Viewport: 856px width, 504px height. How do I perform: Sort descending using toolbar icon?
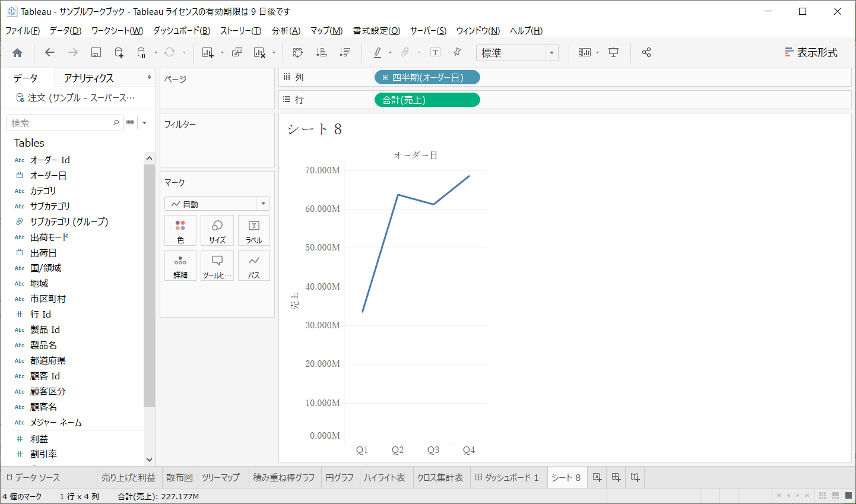(x=345, y=53)
